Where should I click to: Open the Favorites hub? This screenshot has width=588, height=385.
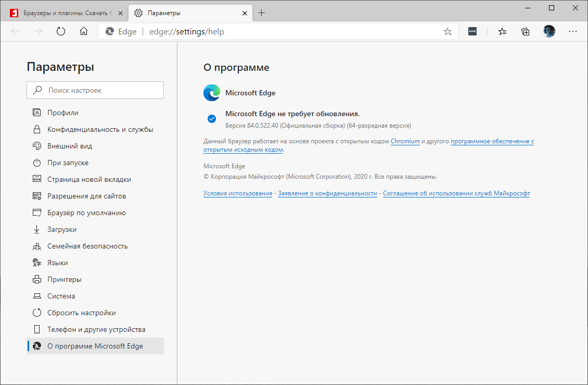[502, 31]
